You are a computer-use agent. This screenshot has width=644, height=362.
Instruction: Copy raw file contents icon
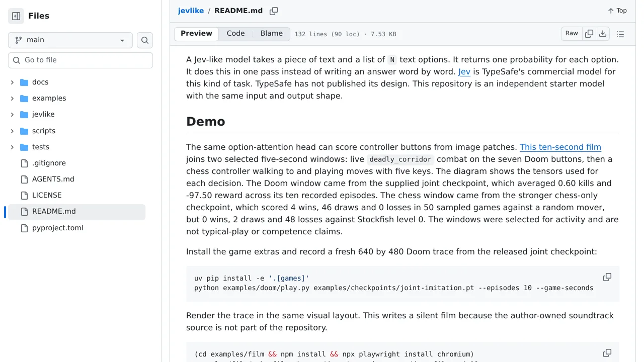pos(589,34)
